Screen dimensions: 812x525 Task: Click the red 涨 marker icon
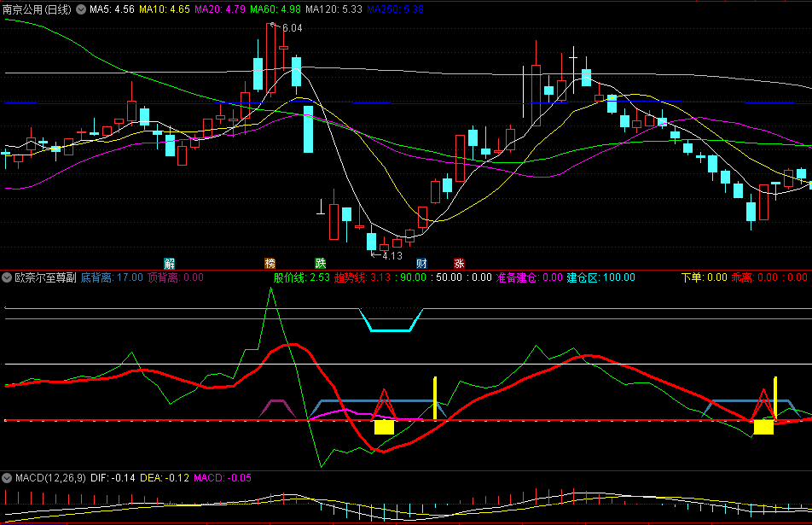(x=459, y=263)
